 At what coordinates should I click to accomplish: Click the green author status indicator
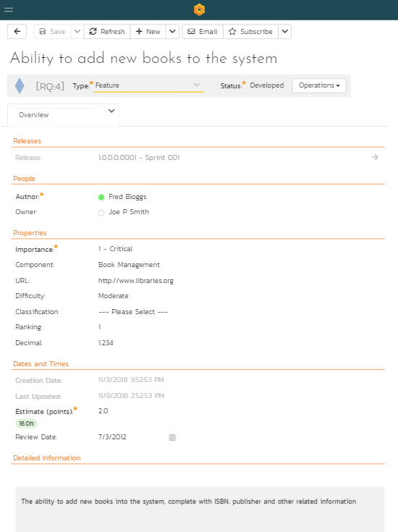[101, 197]
